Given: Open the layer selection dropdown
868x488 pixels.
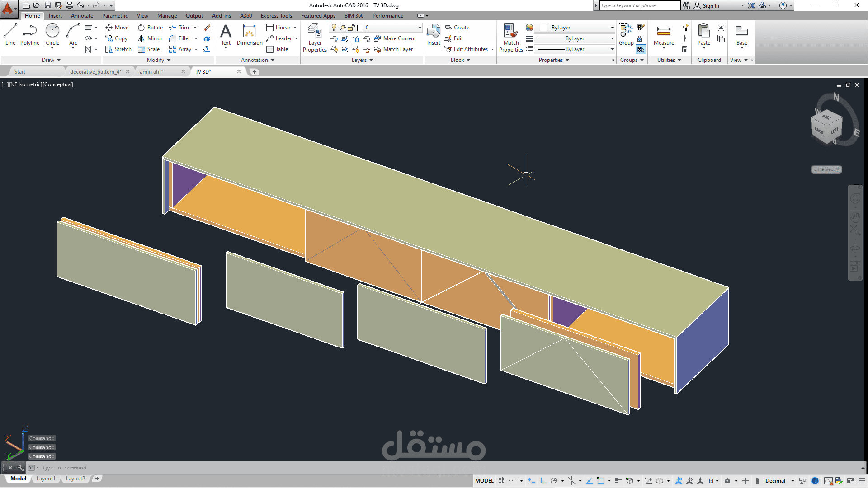Looking at the screenshot, I should coord(420,28).
